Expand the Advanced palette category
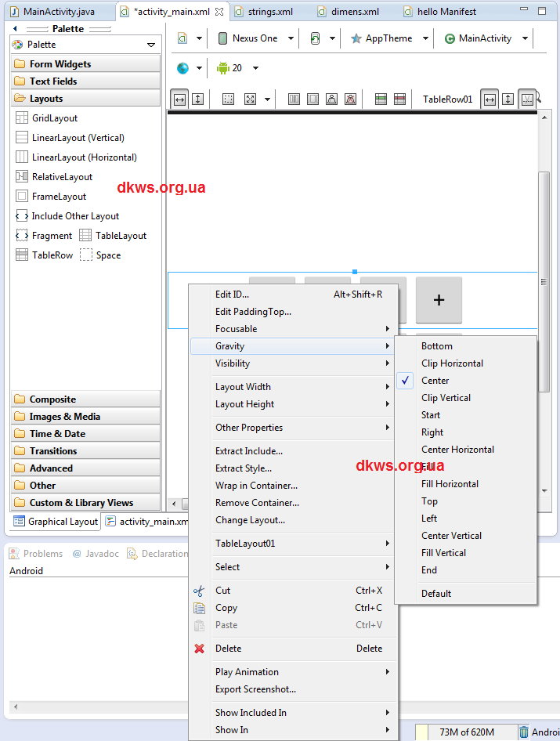Screen dimensions: 560x741 tap(85, 468)
